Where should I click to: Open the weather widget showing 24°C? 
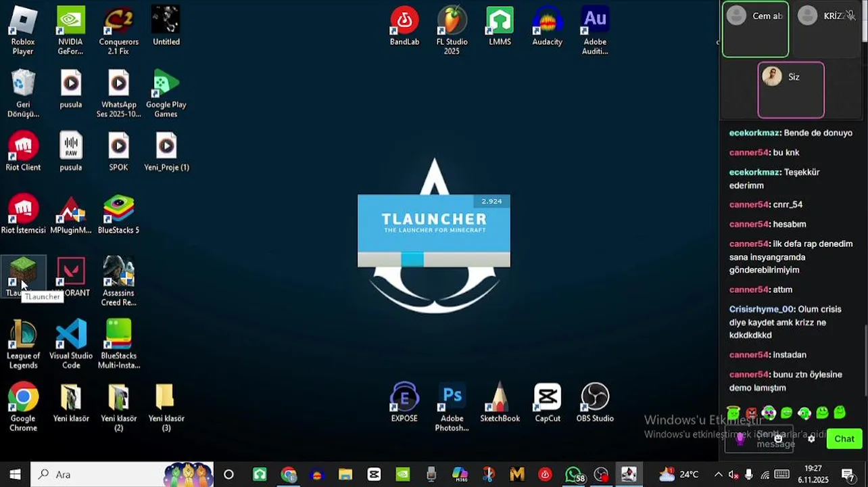[679, 474]
